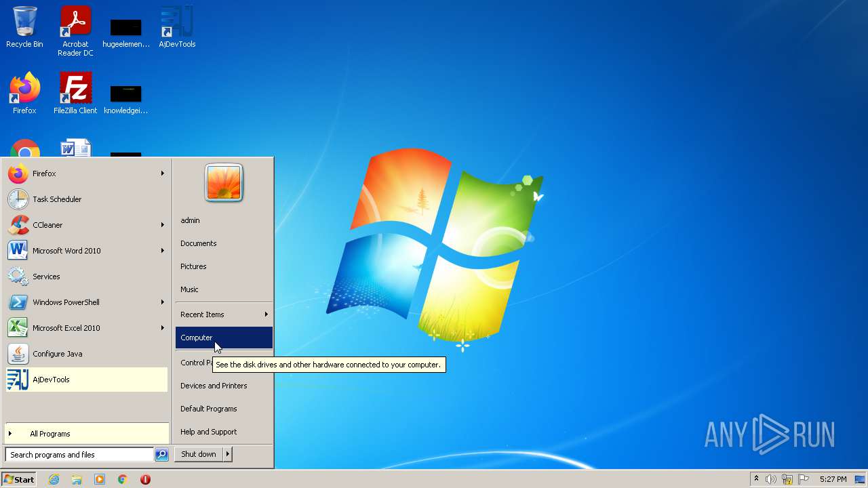Click Task Scheduler label in Start menu
Image resolution: width=868 pixels, height=488 pixels.
pyautogui.click(x=57, y=199)
